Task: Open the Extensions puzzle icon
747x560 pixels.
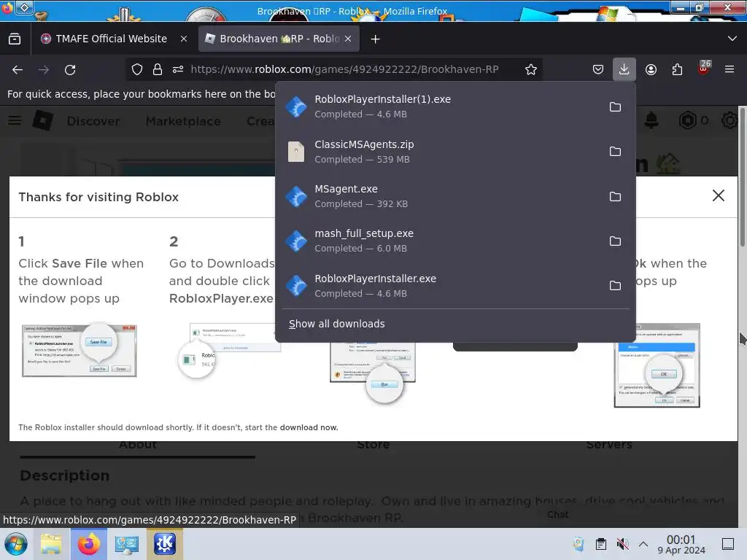Action: pyautogui.click(x=677, y=69)
